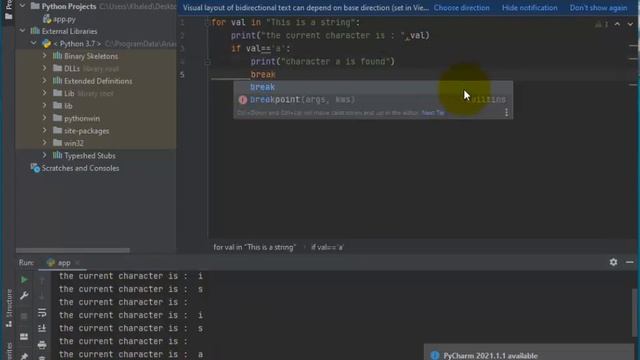Click breadcrumb if val=='a'
The width and height of the screenshot is (640, 360).
(327, 247)
